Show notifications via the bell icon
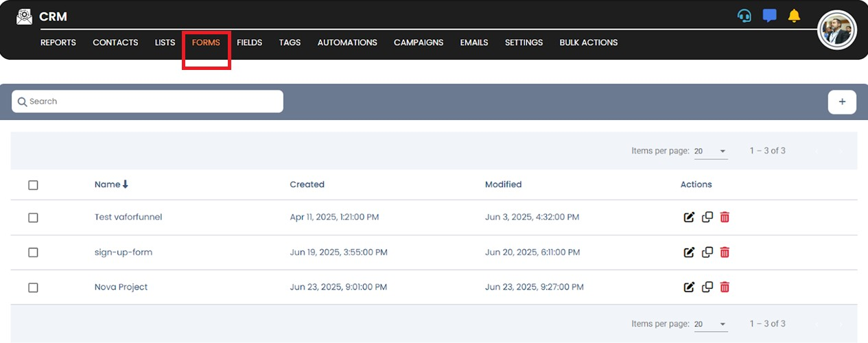 pyautogui.click(x=794, y=16)
